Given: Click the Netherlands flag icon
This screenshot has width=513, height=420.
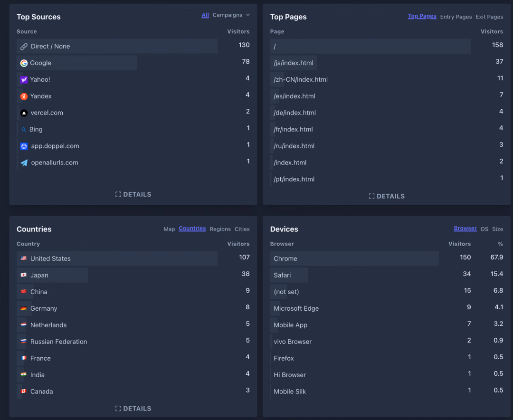Looking at the screenshot, I should [24, 325].
